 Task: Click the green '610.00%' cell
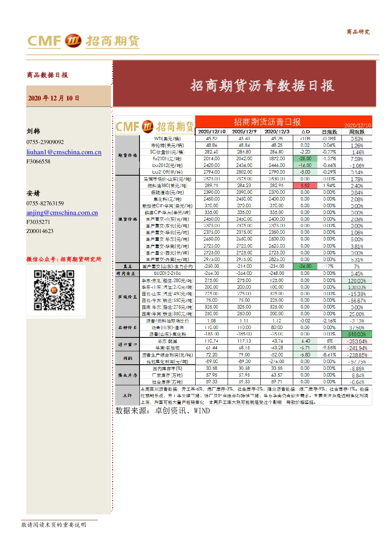357,334
